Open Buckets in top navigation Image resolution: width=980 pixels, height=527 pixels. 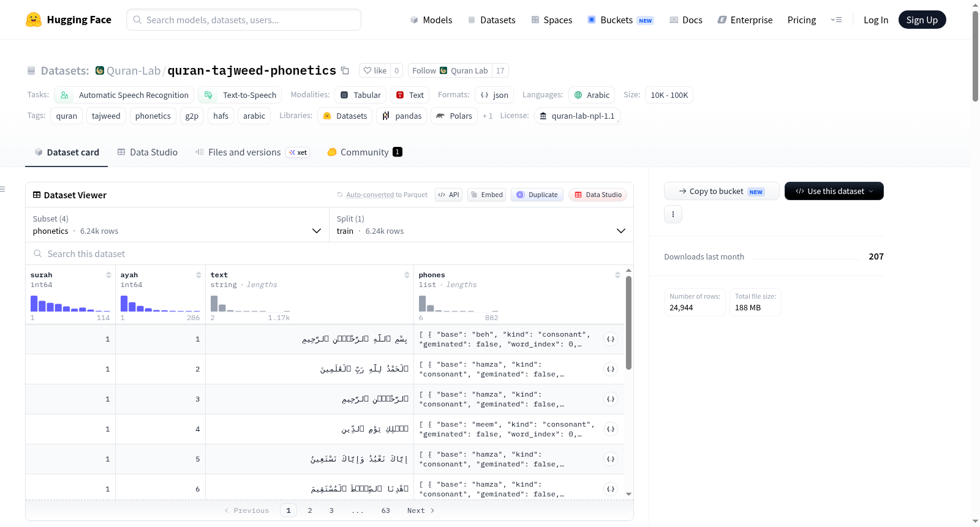tap(620, 20)
